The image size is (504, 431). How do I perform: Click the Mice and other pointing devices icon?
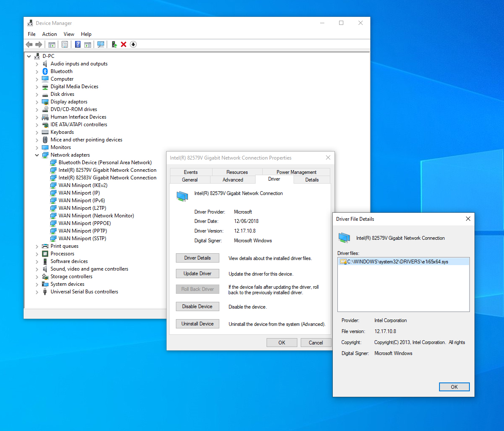[x=45, y=140]
